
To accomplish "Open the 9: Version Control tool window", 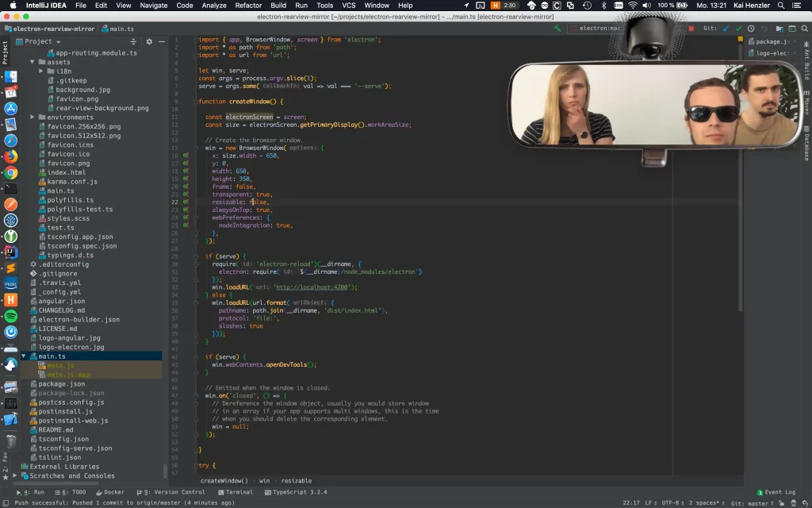I will [x=171, y=492].
